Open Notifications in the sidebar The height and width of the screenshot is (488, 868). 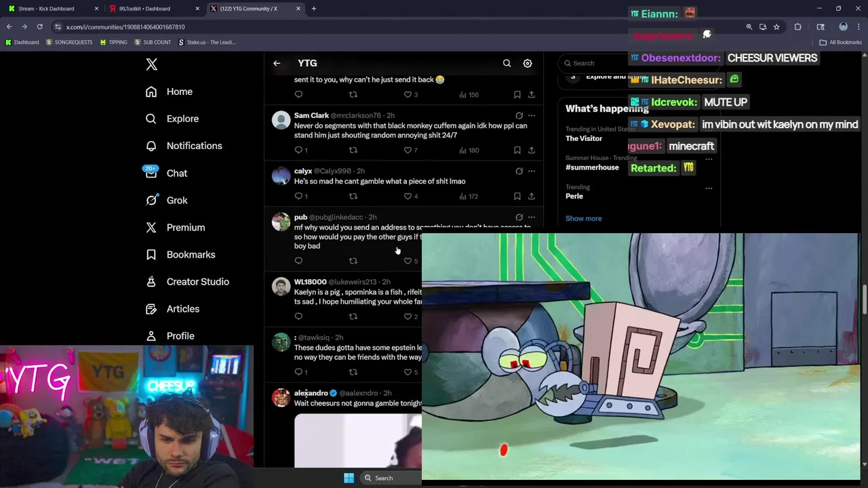184,146
